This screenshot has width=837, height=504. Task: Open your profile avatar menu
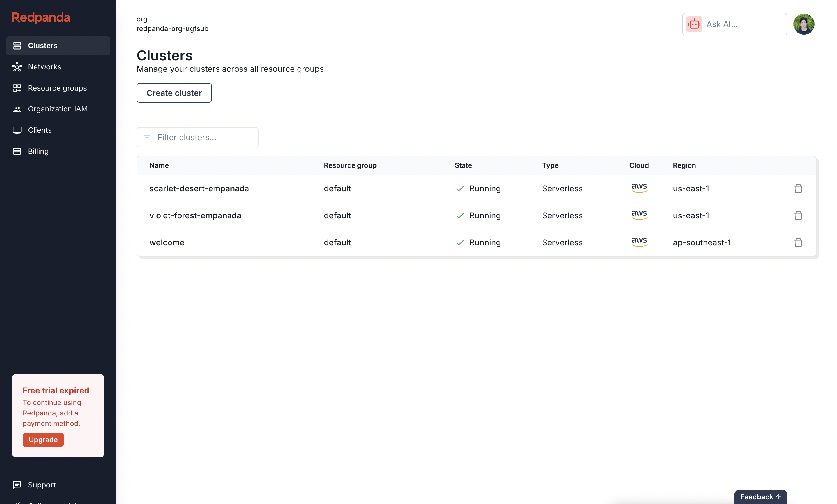pos(804,24)
